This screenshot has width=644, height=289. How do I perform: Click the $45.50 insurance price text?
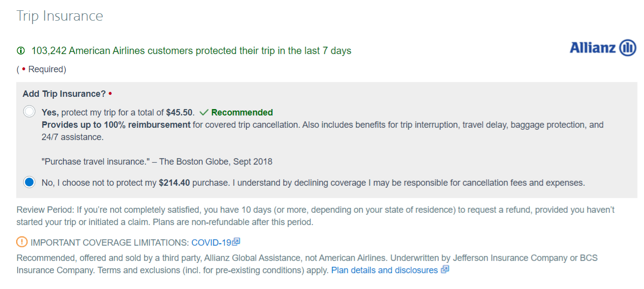[x=180, y=113]
